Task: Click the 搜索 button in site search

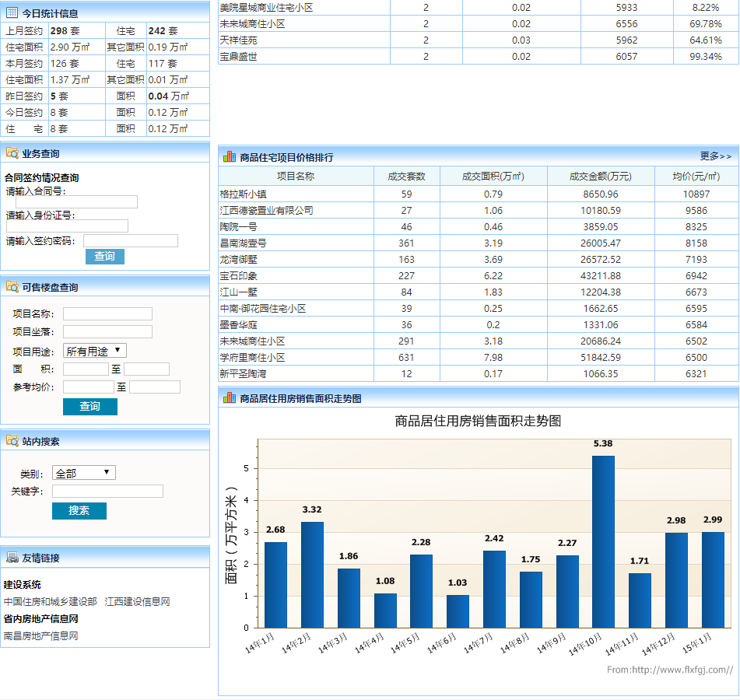Action: pos(79,510)
